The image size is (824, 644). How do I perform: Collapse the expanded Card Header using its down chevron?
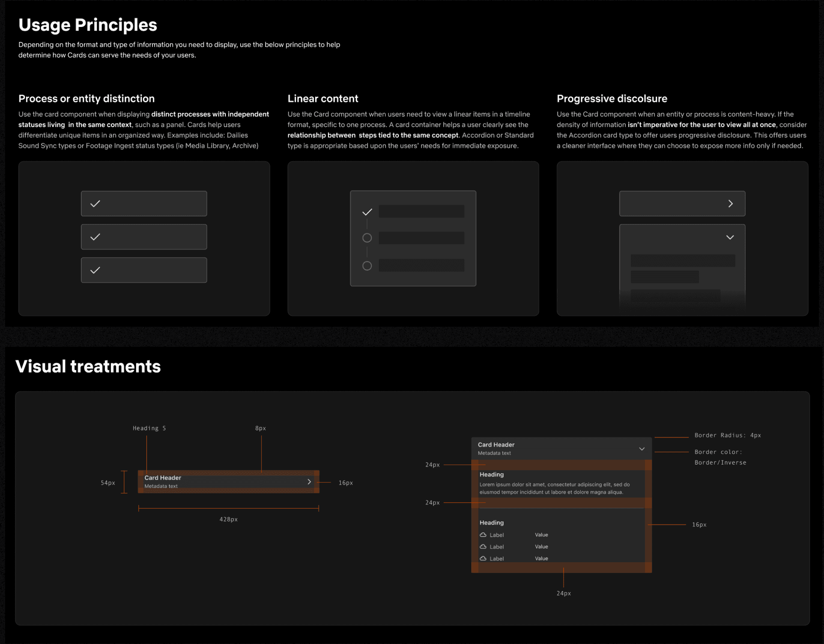(642, 449)
